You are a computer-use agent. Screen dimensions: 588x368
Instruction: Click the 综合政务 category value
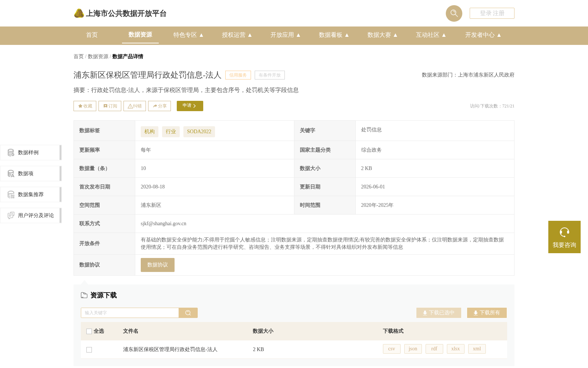click(371, 150)
